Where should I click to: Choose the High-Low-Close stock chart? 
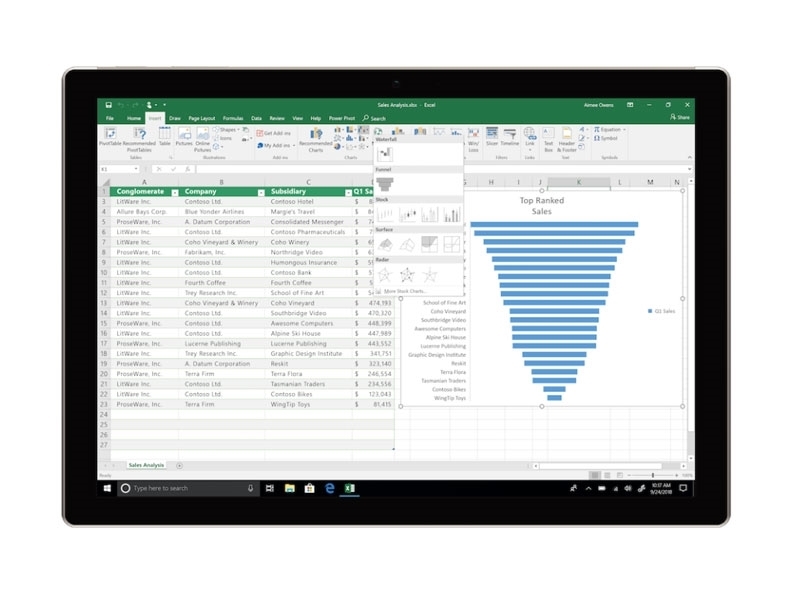tap(385, 214)
